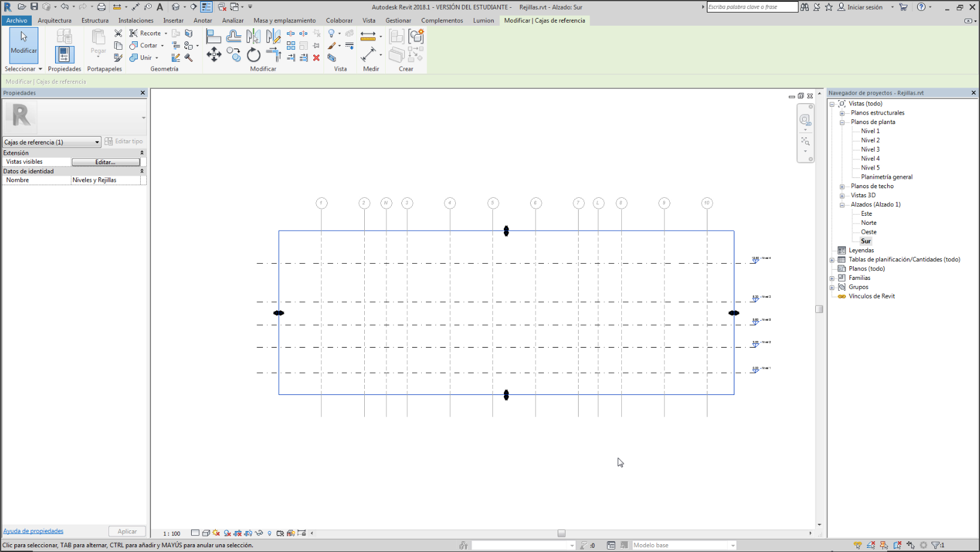Expand the Familias node
Screen dimensions: 980x552
click(832, 278)
